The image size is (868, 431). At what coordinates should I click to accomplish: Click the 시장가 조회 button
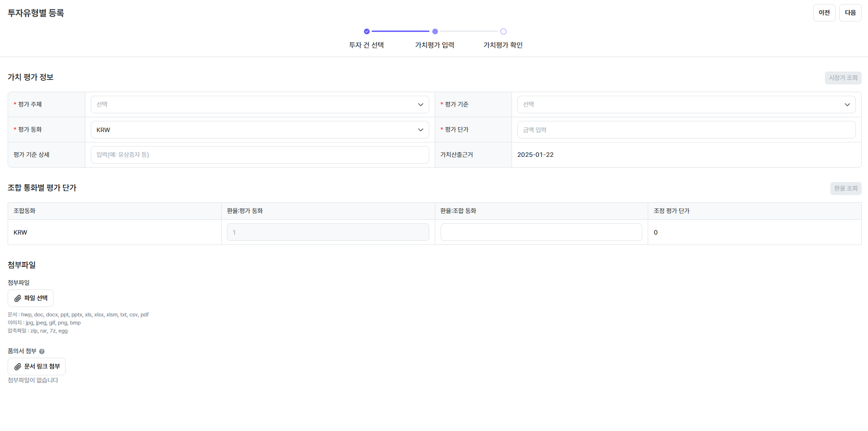(843, 78)
